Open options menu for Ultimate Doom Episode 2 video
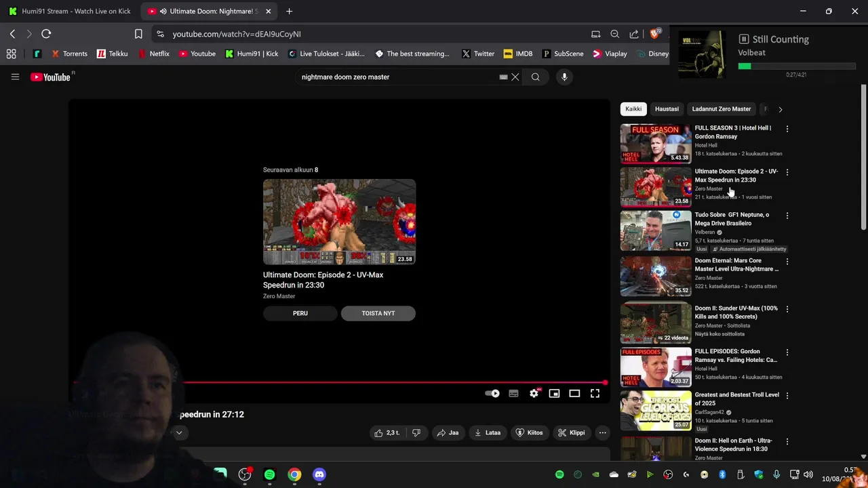868x488 pixels. (x=787, y=172)
